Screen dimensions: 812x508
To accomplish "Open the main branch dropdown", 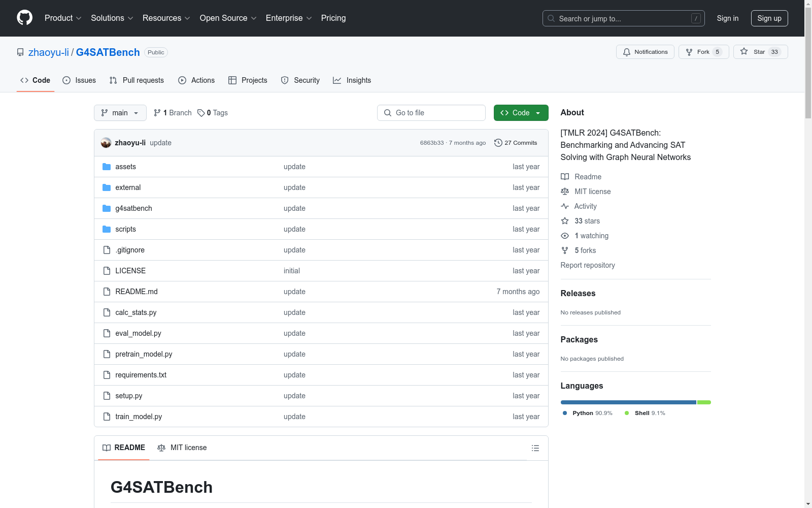I will point(120,113).
